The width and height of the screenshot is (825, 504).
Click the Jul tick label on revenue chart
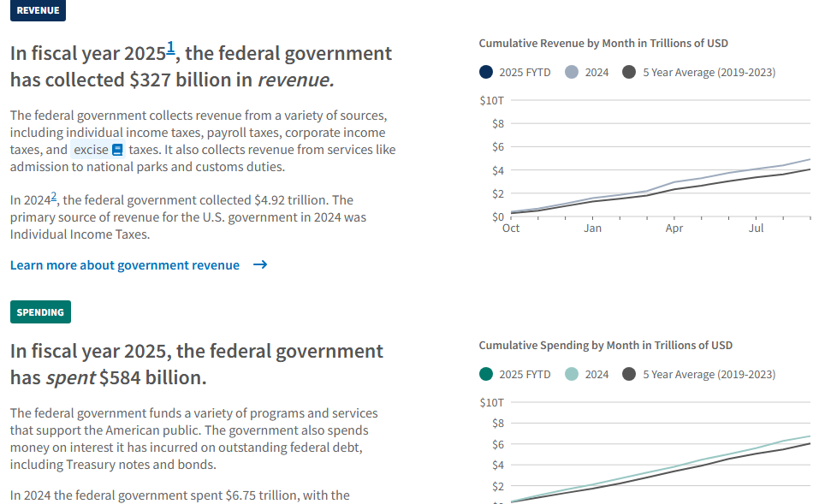pyautogui.click(x=756, y=228)
